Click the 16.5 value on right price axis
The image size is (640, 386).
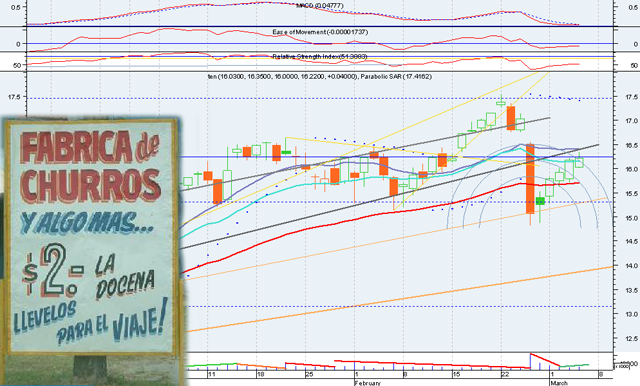[x=632, y=145]
